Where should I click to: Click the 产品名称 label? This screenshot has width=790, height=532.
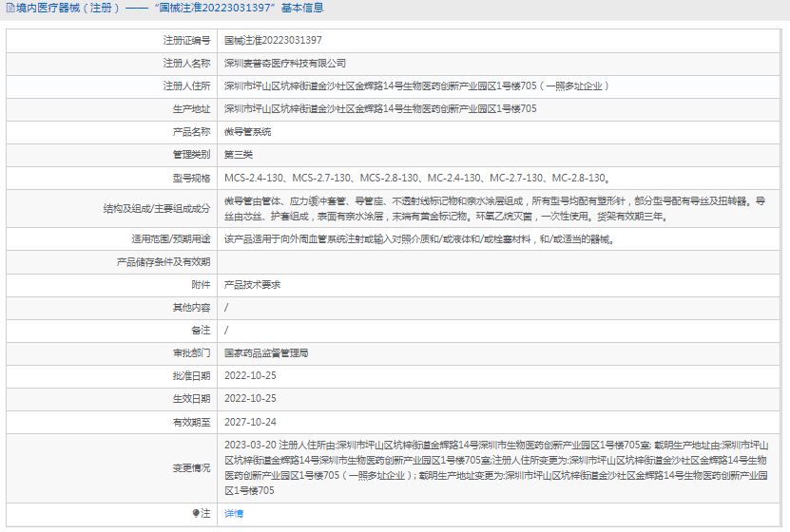click(x=191, y=132)
